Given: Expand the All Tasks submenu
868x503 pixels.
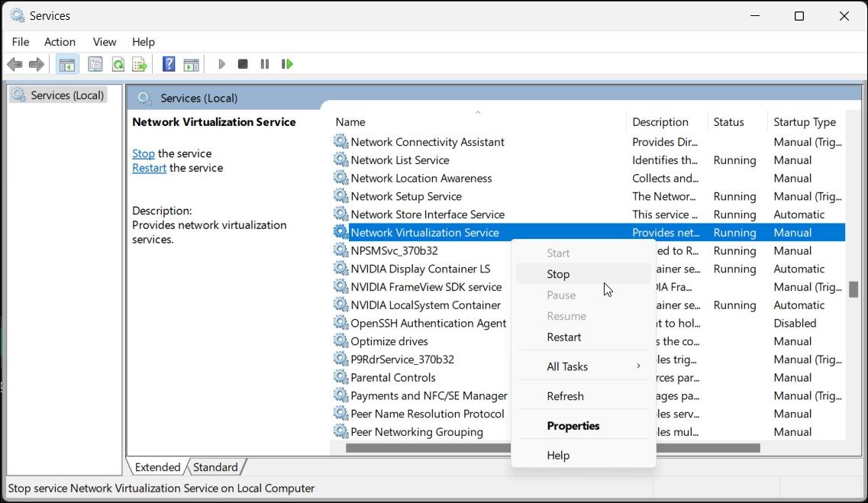Looking at the screenshot, I should click(567, 366).
